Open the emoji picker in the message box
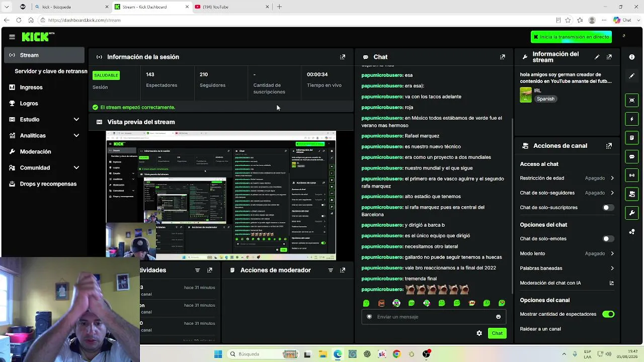The height and width of the screenshot is (362, 644). 499,317
